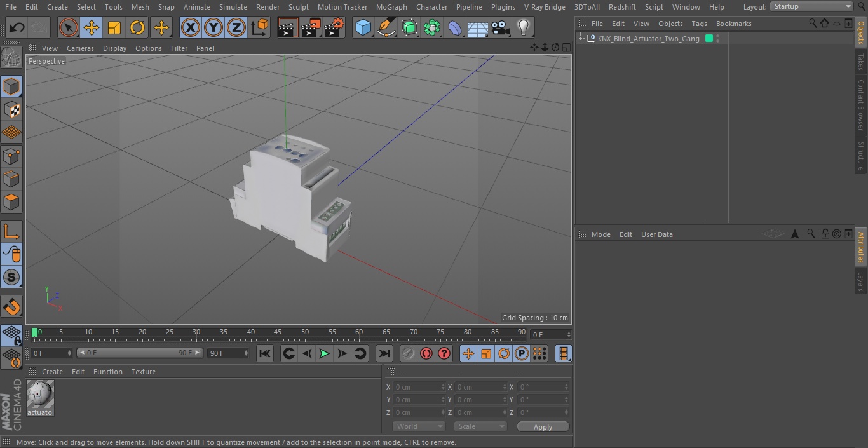868x448 pixels.
Task: Click the frame range preview slider
Action: tap(140, 353)
